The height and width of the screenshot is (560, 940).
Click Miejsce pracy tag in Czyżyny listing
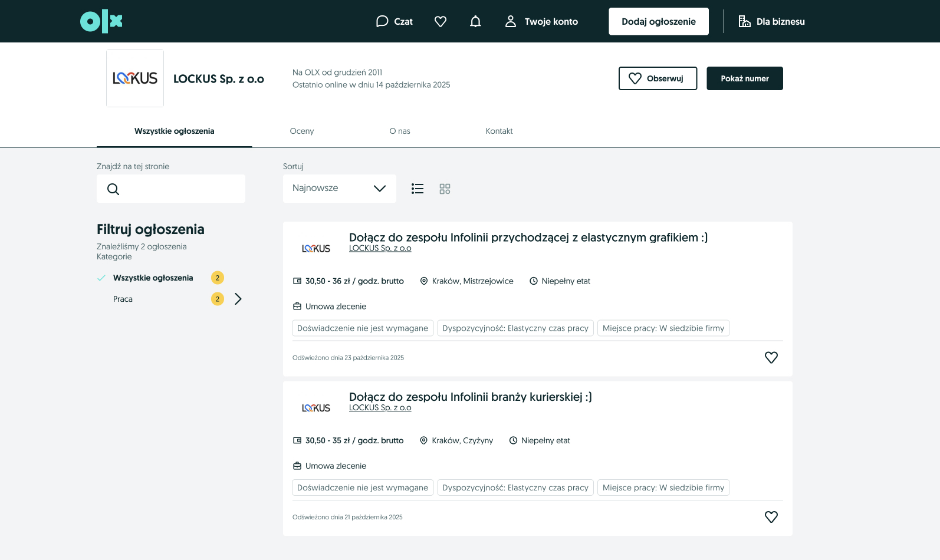pos(663,487)
